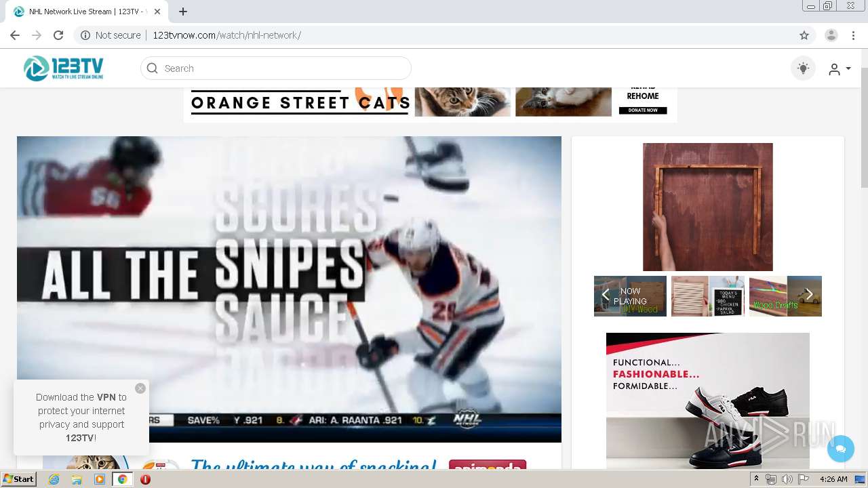Focus the Search input field

276,68
